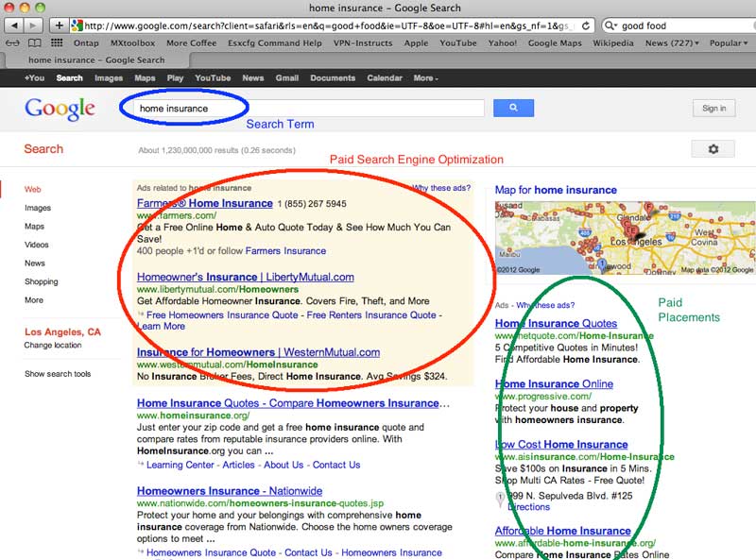This screenshot has width=756, height=560.
Task: Filter results by Maps in sidebar
Action: (34, 226)
